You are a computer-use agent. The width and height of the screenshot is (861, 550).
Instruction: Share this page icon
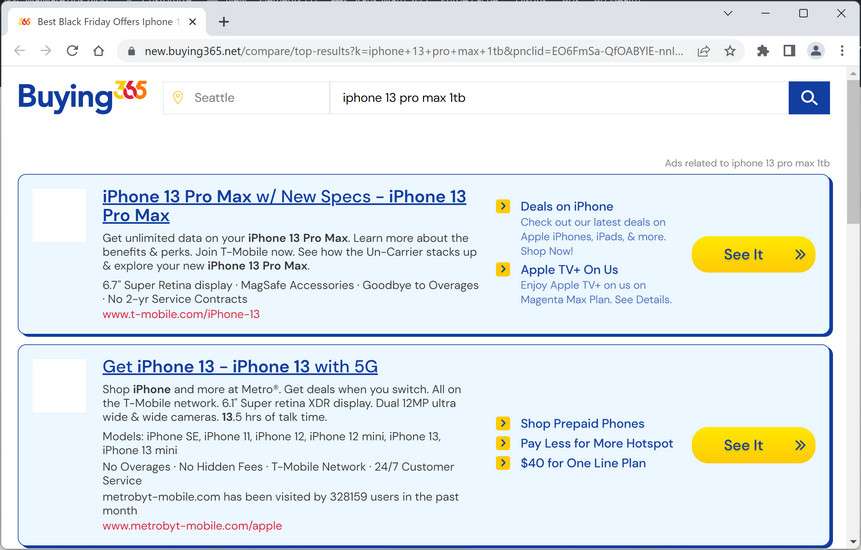coord(703,51)
